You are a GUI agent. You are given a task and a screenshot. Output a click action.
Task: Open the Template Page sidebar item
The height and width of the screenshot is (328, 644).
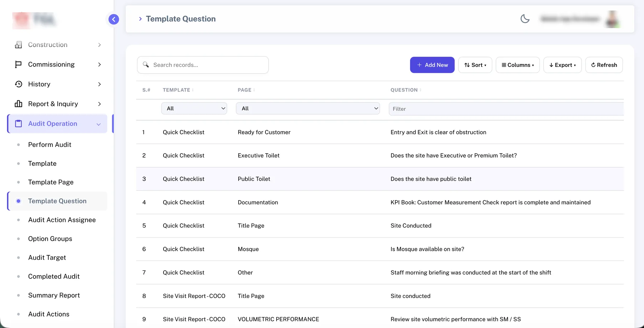point(51,182)
